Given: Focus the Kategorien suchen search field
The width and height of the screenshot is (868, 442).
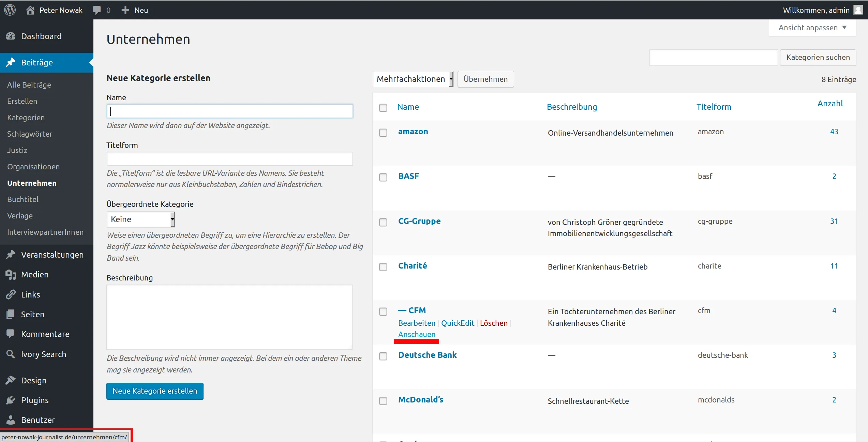Looking at the screenshot, I should pyautogui.click(x=713, y=58).
